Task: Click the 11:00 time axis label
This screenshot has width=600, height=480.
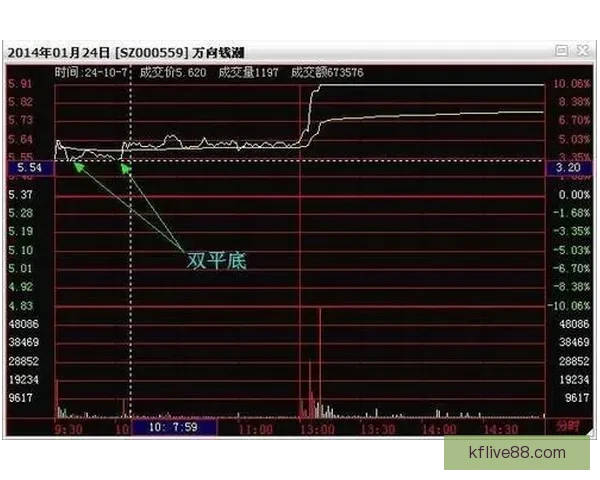Action: (x=256, y=429)
